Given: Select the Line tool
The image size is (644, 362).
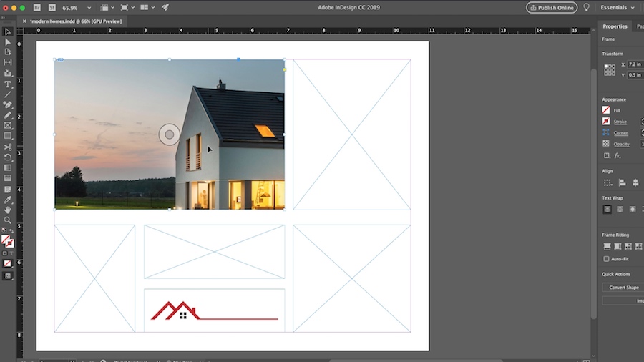Looking at the screenshot, I should 7,94.
